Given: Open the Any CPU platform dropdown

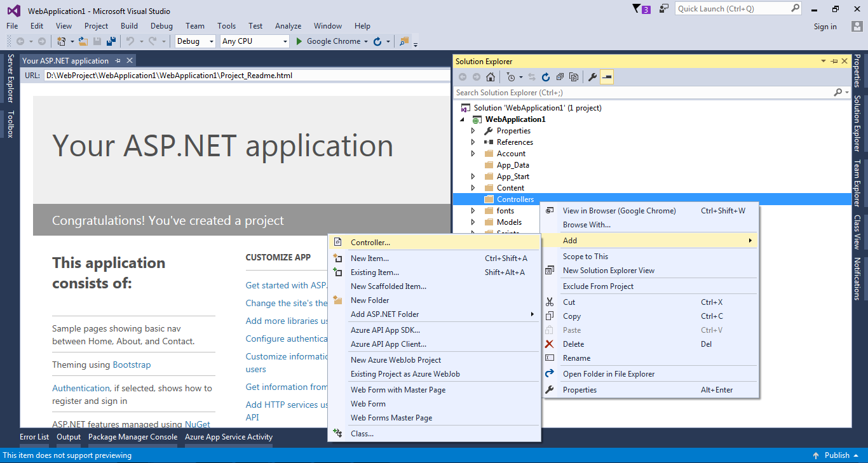Looking at the screenshot, I should click(x=253, y=41).
